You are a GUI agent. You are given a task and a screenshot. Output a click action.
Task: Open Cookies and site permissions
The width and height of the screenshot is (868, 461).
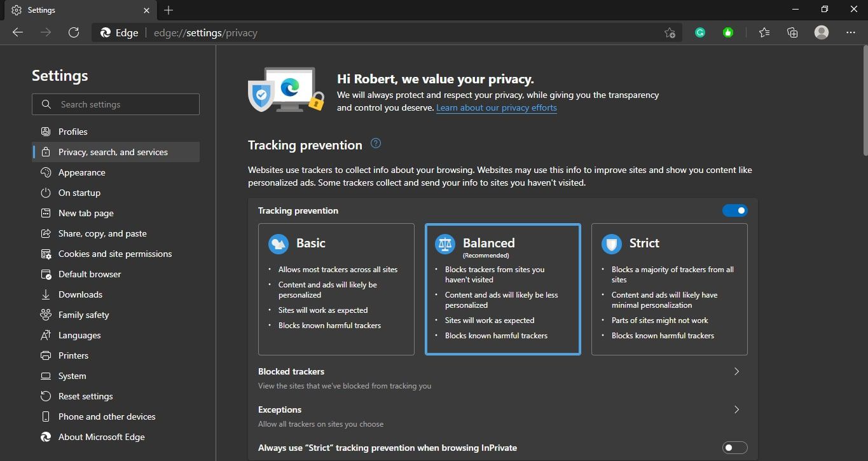pos(116,254)
